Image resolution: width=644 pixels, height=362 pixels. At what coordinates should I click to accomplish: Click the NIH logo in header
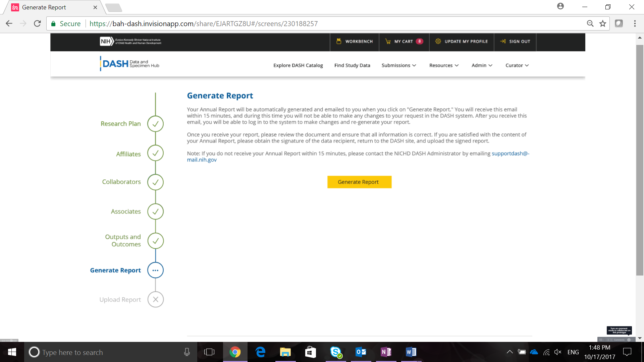coord(107,42)
